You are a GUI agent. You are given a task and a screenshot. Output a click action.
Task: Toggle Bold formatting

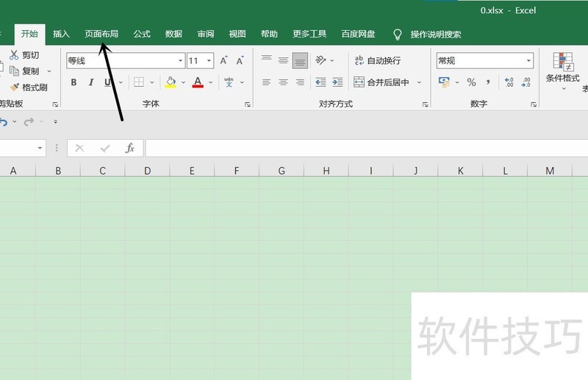[74, 82]
